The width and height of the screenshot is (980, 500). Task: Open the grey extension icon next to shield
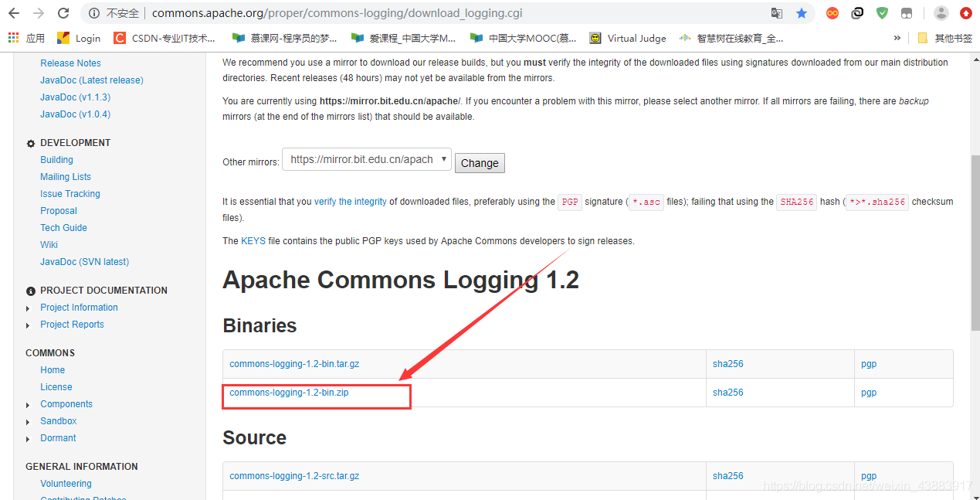907,13
